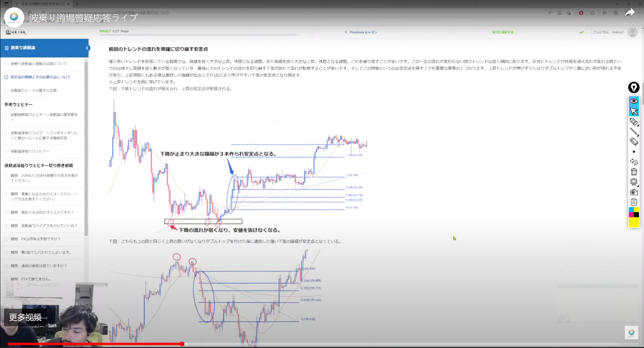Open a new browser tab
Viewport: 644px width, 348px height.
click(77, 4)
